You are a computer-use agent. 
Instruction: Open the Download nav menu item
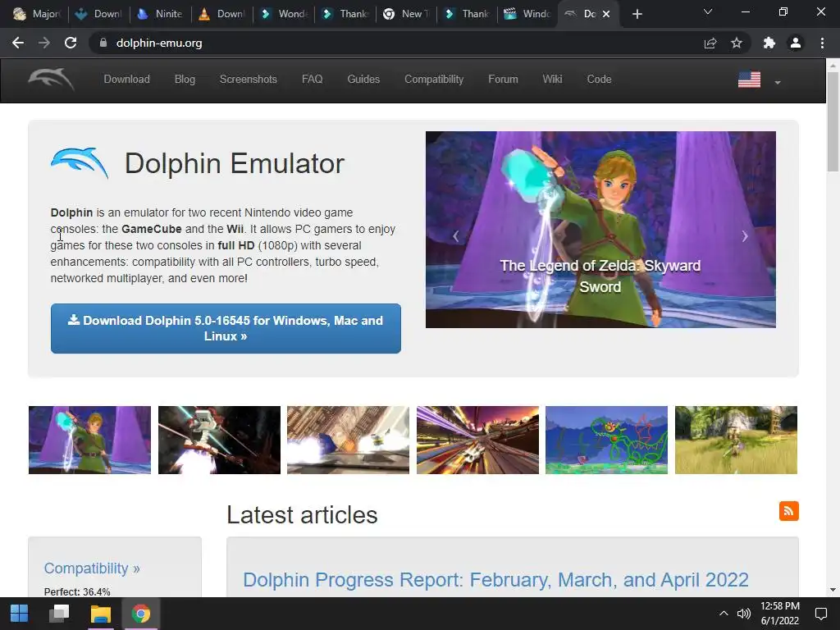tap(126, 80)
